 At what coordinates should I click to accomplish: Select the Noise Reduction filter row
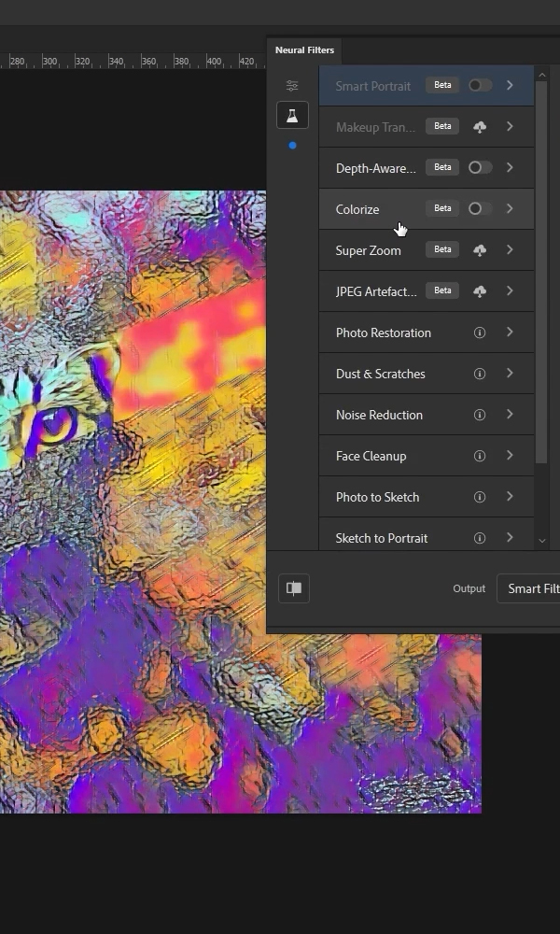(x=427, y=415)
